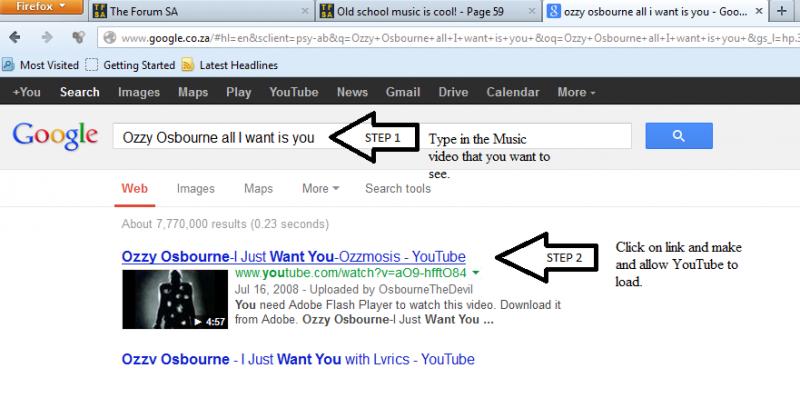Select the Images search results tab

click(195, 188)
